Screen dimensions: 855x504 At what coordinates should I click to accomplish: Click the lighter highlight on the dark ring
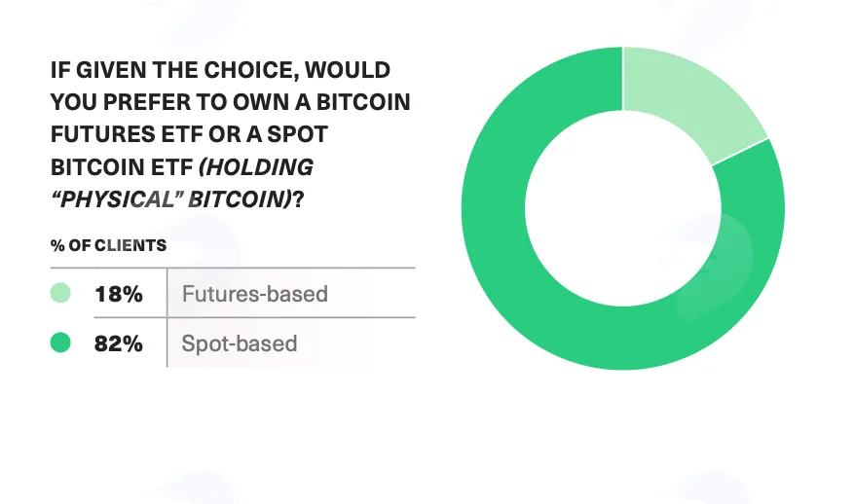(x=716, y=267)
